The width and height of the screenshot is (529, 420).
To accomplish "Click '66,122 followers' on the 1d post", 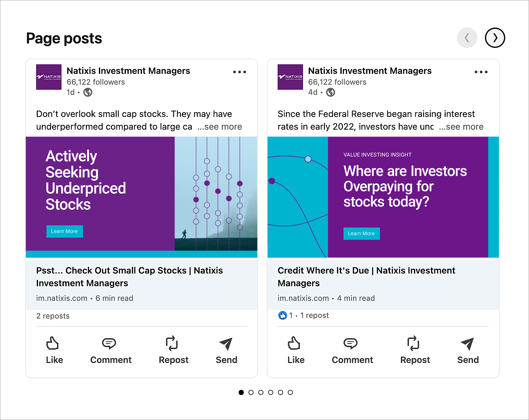I will tap(96, 82).
